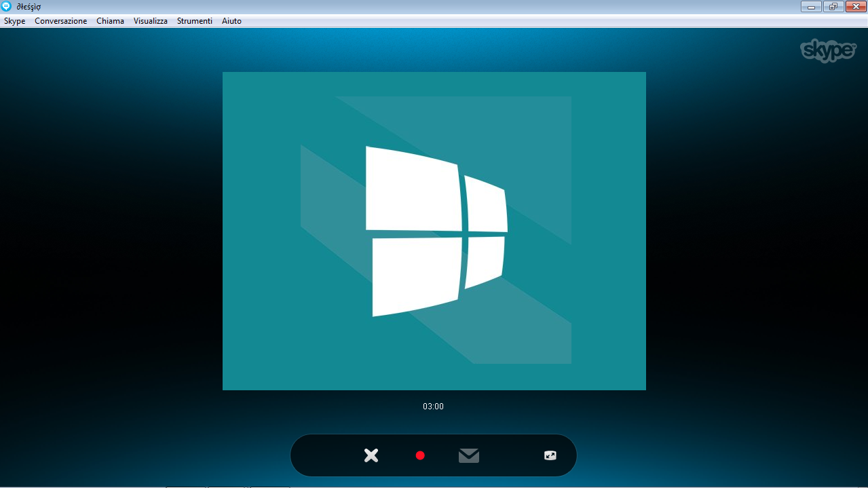This screenshot has height=488, width=868.
Task: Minimize the Skype window
Action: pyautogui.click(x=811, y=7)
